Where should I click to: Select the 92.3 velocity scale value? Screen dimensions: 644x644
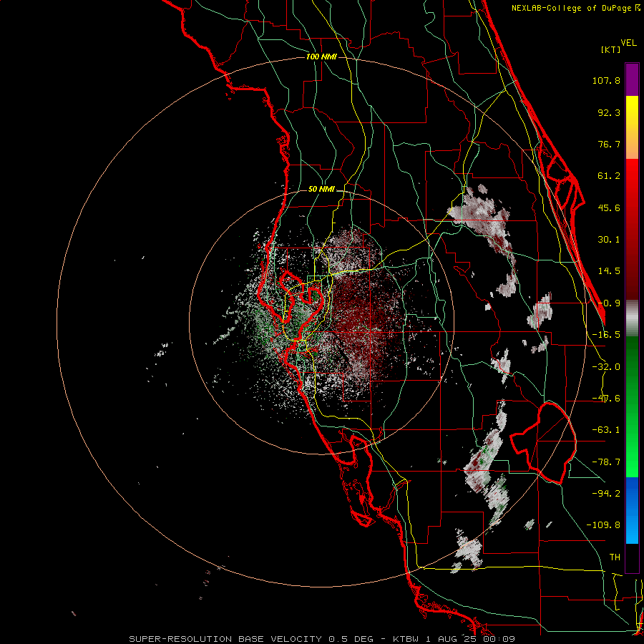[x=609, y=112]
